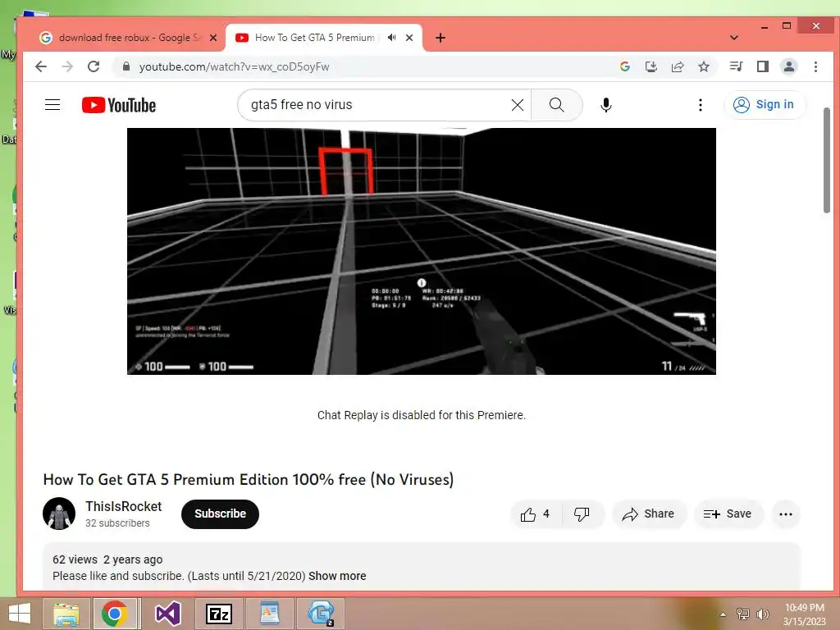
Task: Open File Explorer from taskbar
Action: 66,614
